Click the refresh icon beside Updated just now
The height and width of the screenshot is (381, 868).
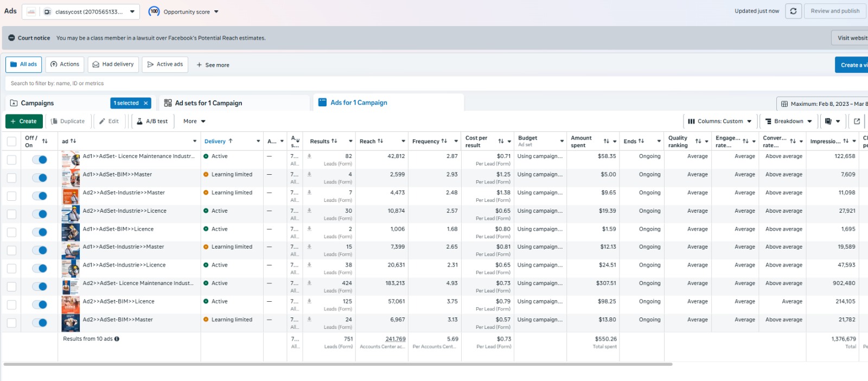tap(793, 11)
